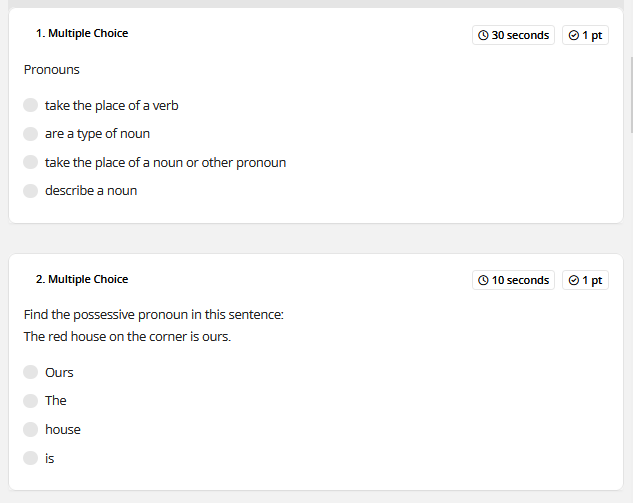Click the checkmark icon on question 2 points
Viewport: 633px width, 503px height.
574,280
